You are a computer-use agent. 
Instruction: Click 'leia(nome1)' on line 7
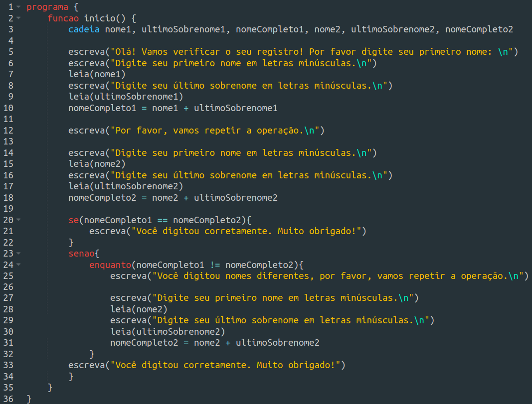coord(97,74)
